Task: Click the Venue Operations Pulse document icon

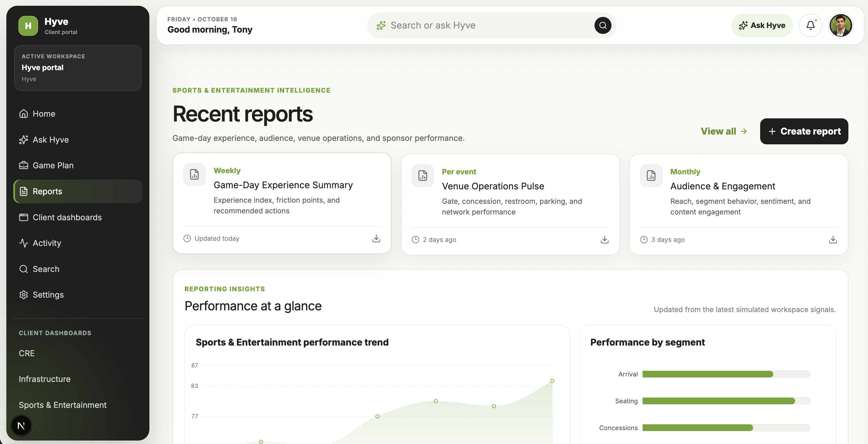Action: [x=422, y=176]
